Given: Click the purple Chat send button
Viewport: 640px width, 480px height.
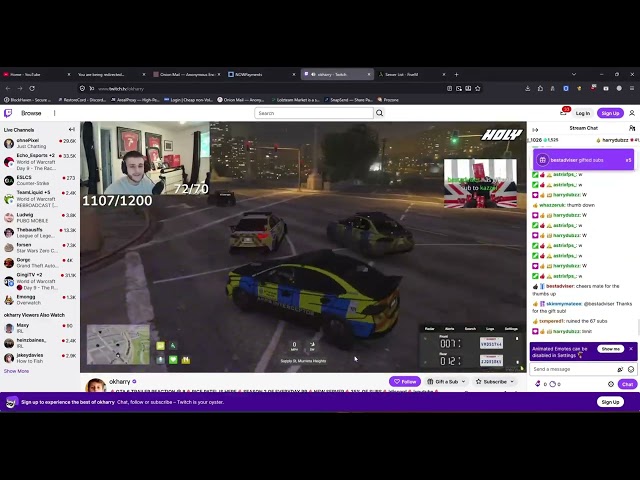Looking at the screenshot, I should click(x=627, y=384).
